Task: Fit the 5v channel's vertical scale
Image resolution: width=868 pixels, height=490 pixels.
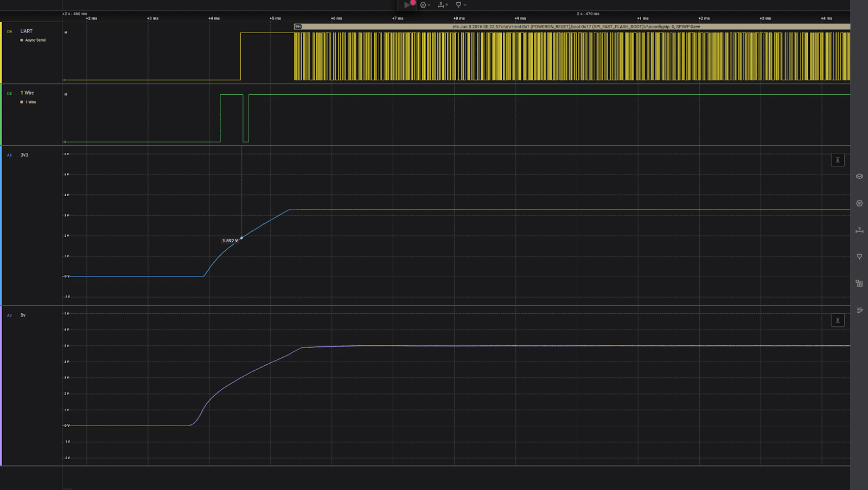Action: click(838, 320)
